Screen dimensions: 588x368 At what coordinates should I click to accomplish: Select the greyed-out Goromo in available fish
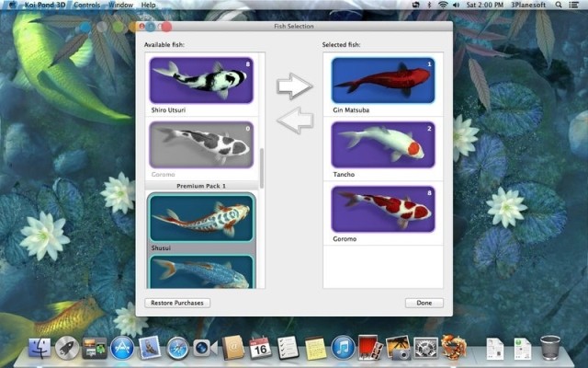pyautogui.click(x=201, y=145)
